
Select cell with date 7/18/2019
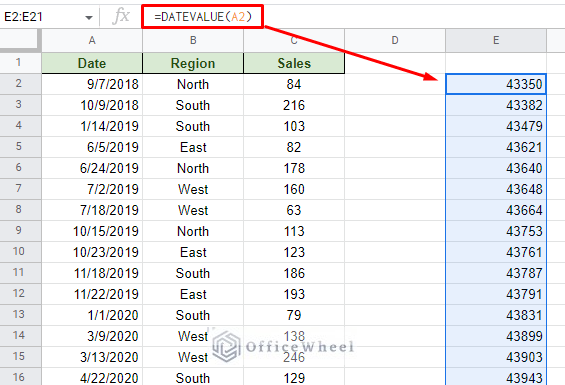point(92,210)
